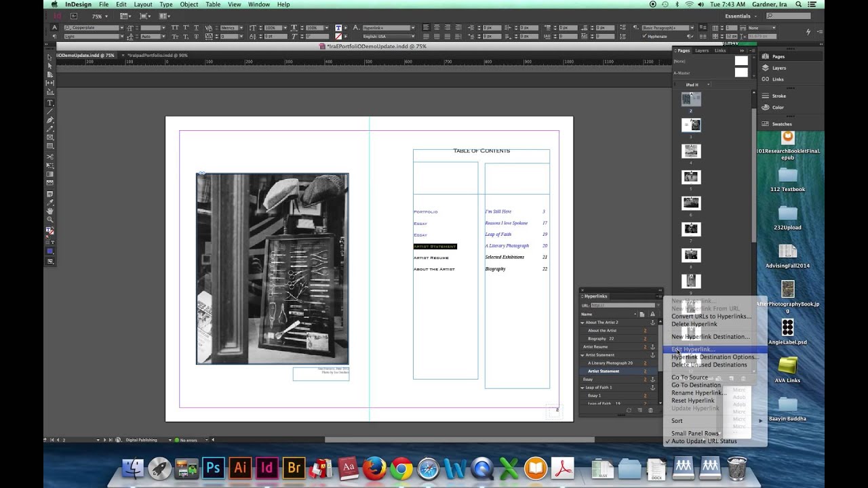
Task: Open the font family Copperplate dropdown
Action: click(x=121, y=28)
